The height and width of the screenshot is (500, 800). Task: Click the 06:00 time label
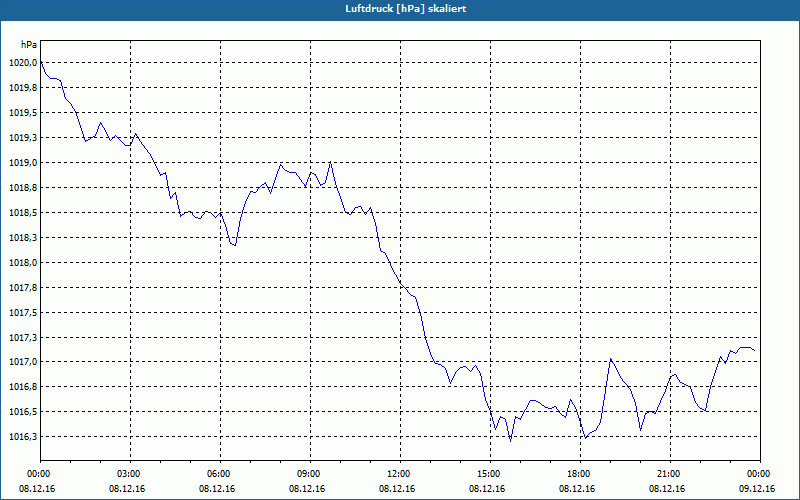pyautogui.click(x=220, y=474)
